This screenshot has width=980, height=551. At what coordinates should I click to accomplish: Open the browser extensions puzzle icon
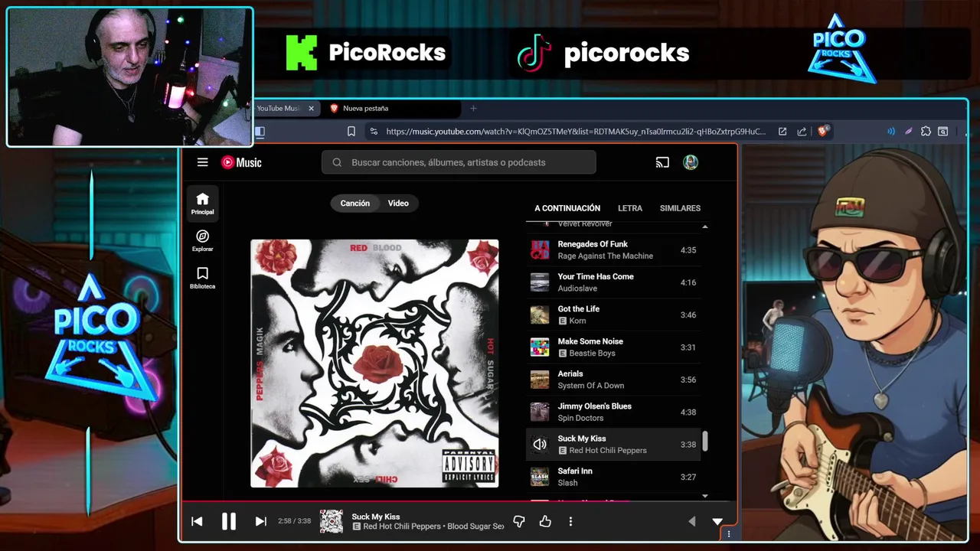click(x=926, y=132)
